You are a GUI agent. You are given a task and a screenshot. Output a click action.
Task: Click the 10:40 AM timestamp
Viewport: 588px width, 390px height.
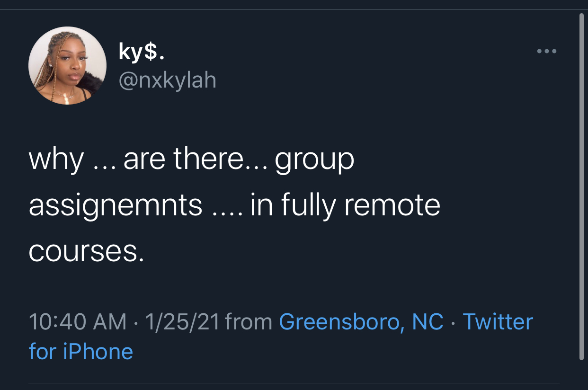point(78,322)
